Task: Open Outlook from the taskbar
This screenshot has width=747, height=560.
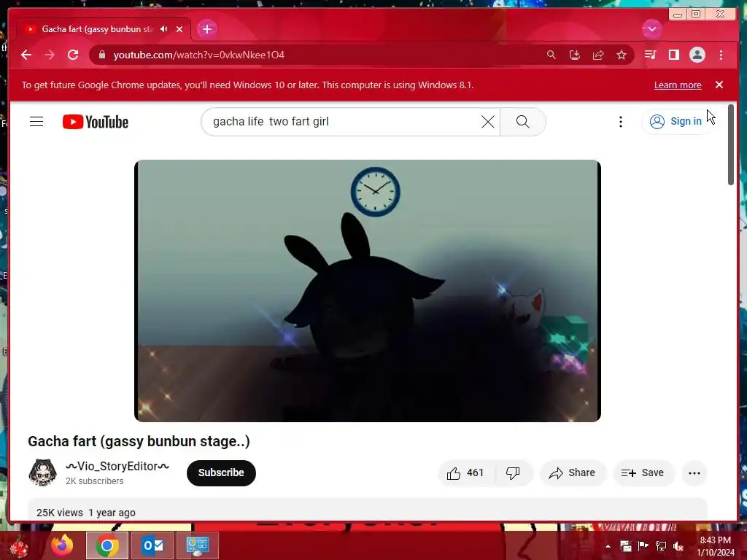Action: pos(152,545)
